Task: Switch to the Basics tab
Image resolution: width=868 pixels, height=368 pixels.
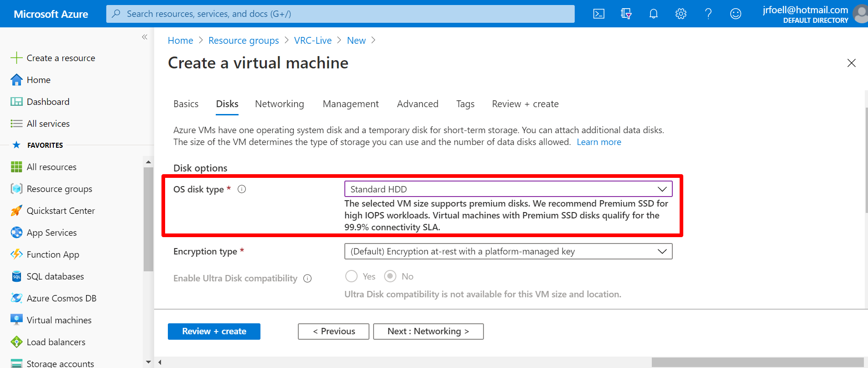Action: pyautogui.click(x=186, y=104)
